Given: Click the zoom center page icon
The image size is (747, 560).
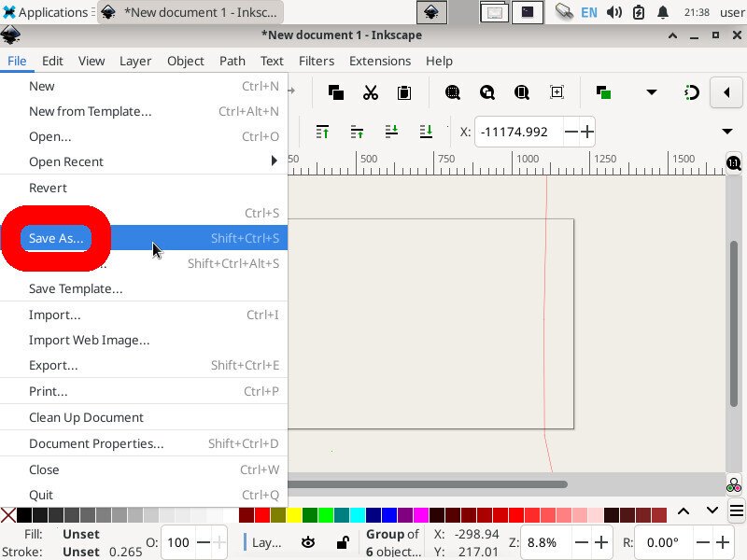Looking at the screenshot, I should tap(557, 91).
